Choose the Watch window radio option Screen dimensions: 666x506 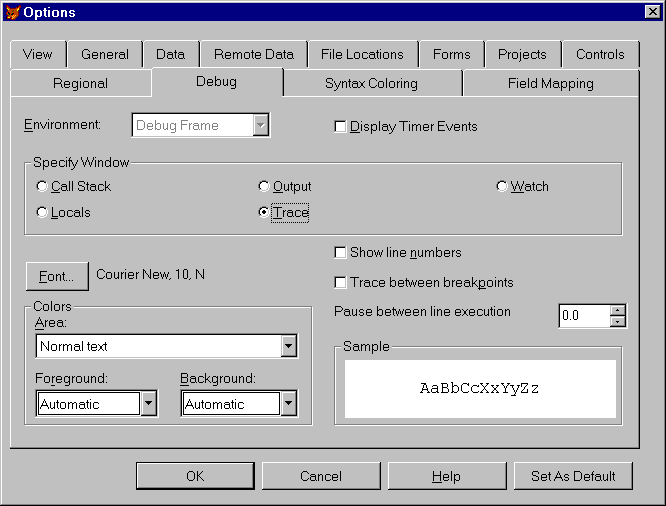[x=501, y=187]
